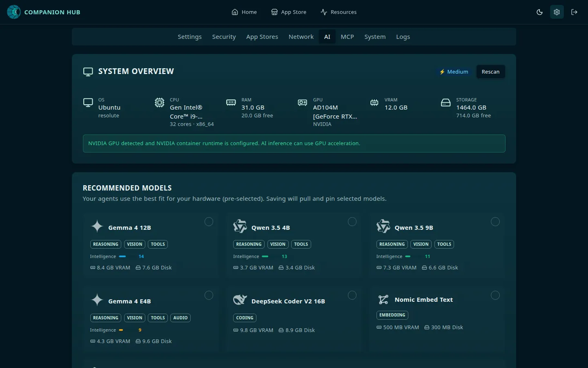Click the VRAM icon
Viewport: 588px width, 368px height.
point(374,103)
